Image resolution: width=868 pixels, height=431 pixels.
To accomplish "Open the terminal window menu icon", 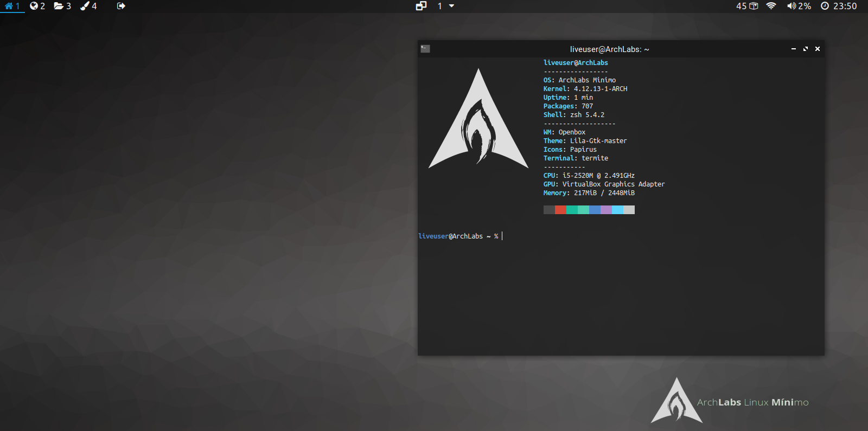I will point(425,49).
